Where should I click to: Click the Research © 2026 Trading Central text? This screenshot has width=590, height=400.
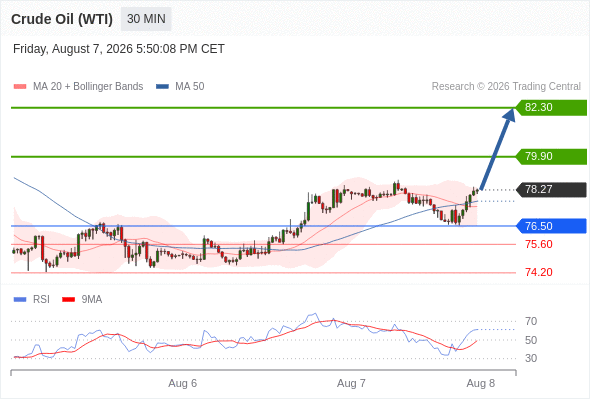coord(506,87)
